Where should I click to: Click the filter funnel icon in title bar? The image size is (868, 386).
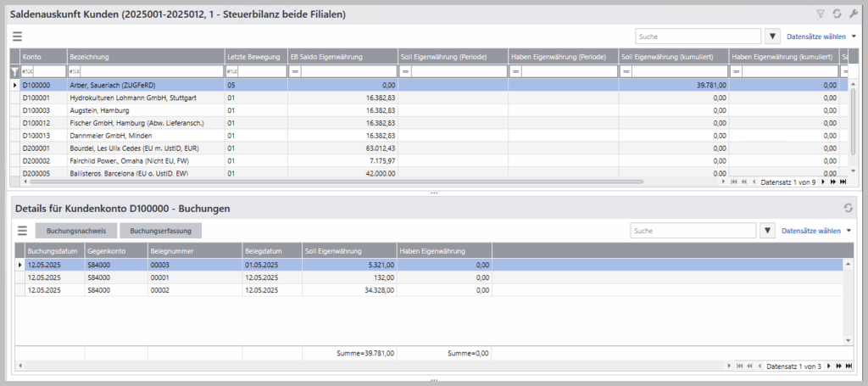pyautogui.click(x=820, y=14)
